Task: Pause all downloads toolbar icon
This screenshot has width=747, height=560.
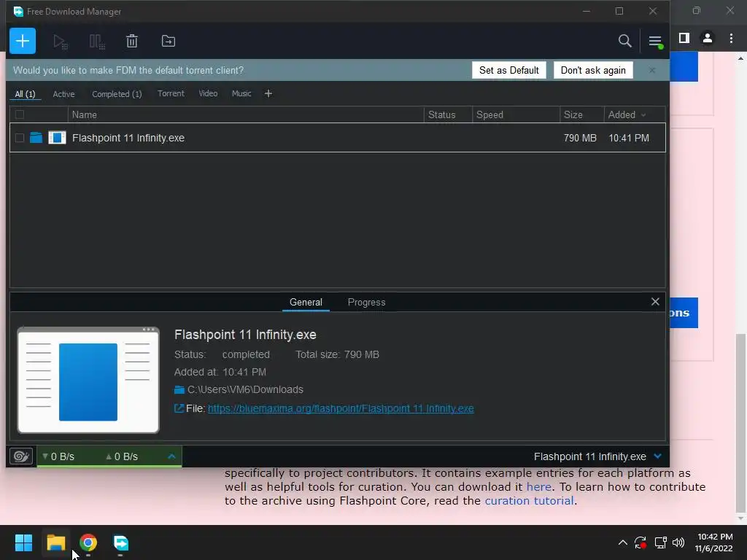Action: pos(97,42)
